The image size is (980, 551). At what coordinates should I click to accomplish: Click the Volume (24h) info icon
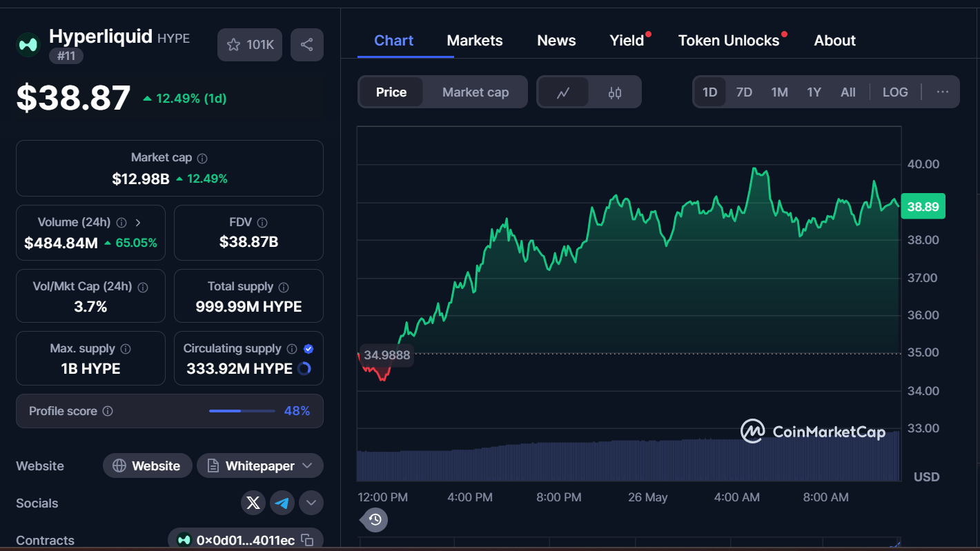tap(121, 223)
